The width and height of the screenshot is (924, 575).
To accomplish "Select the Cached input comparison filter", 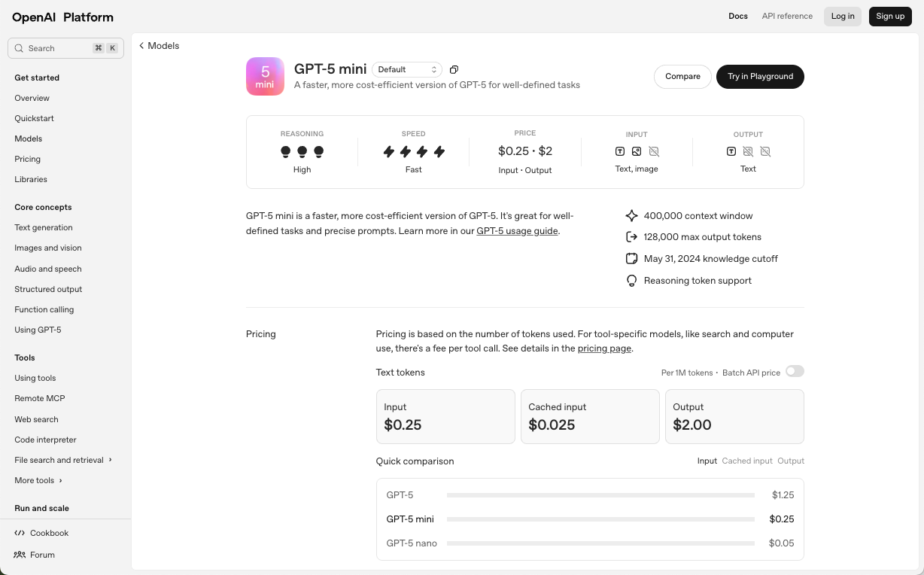I will point(747,461).
